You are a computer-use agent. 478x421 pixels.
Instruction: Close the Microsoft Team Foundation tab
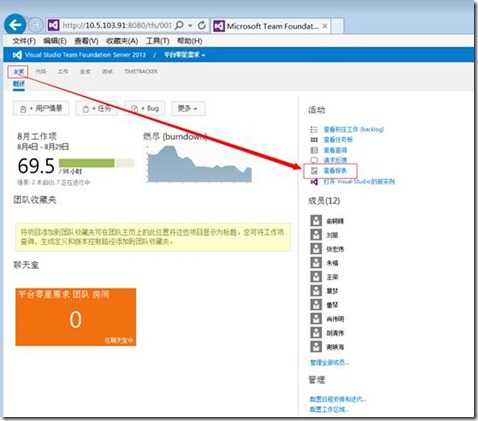point(325,26)
